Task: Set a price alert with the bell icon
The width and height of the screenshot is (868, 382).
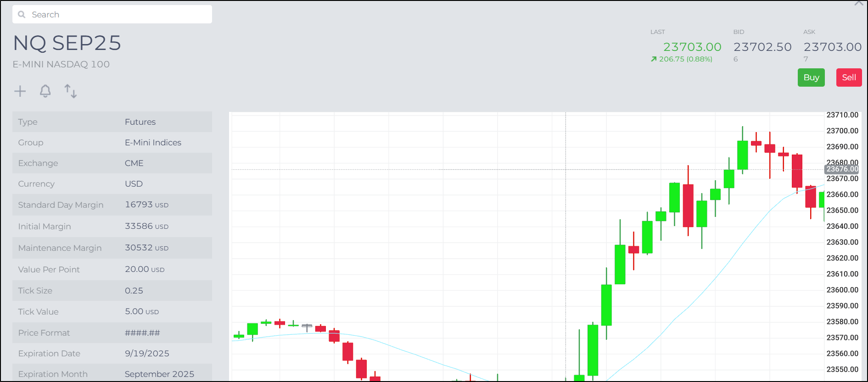Action: pyautogui.click(x=45, y=91)
